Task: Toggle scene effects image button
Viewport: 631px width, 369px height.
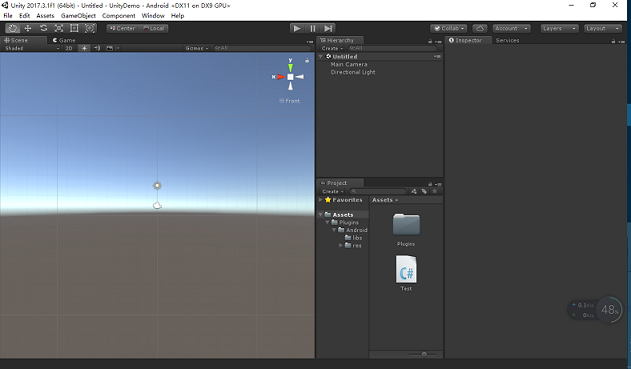Action: 109,48
